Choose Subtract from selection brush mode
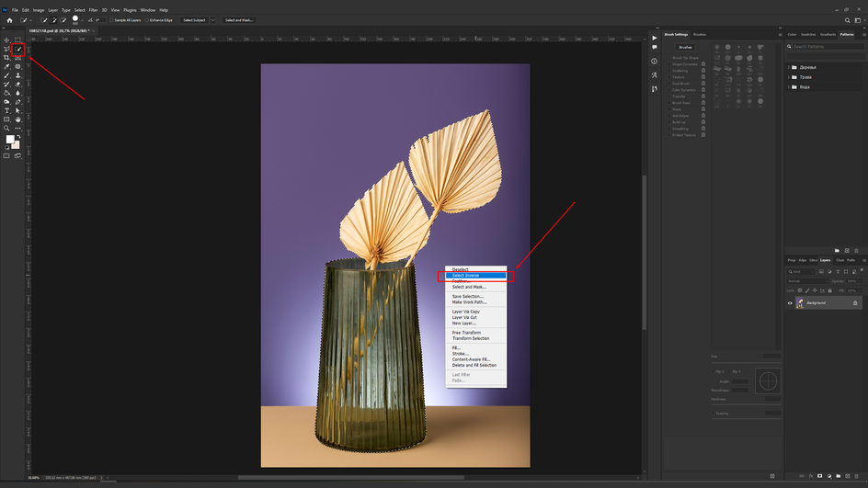868x488 pixels. coord(63,20)
